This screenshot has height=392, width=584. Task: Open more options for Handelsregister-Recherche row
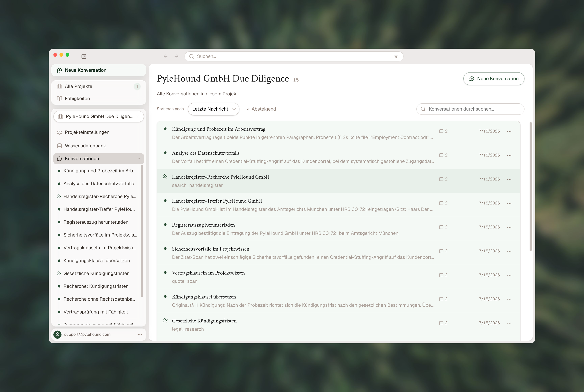tap(509, 179)
